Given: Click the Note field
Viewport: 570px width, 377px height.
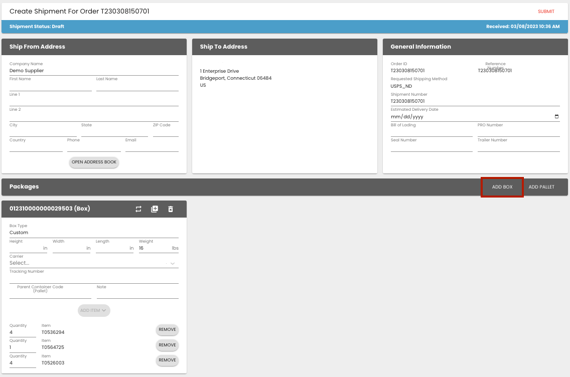Looking at the screenshot, I should (x=137, y=294).
